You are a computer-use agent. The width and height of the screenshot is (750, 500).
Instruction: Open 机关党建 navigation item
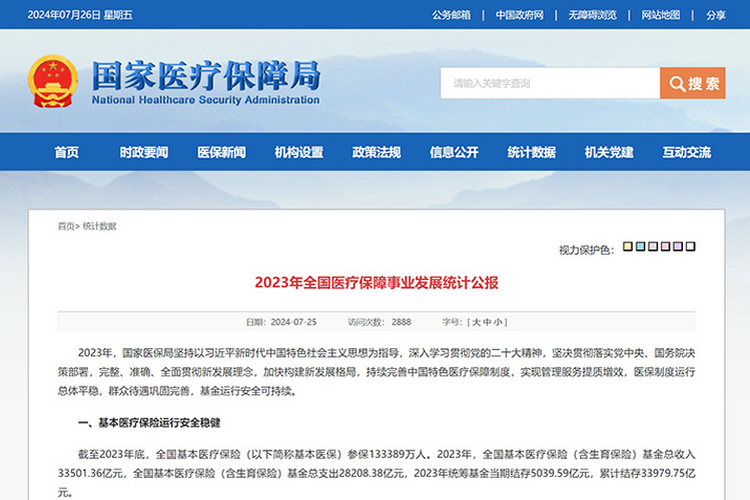(609, 152)
